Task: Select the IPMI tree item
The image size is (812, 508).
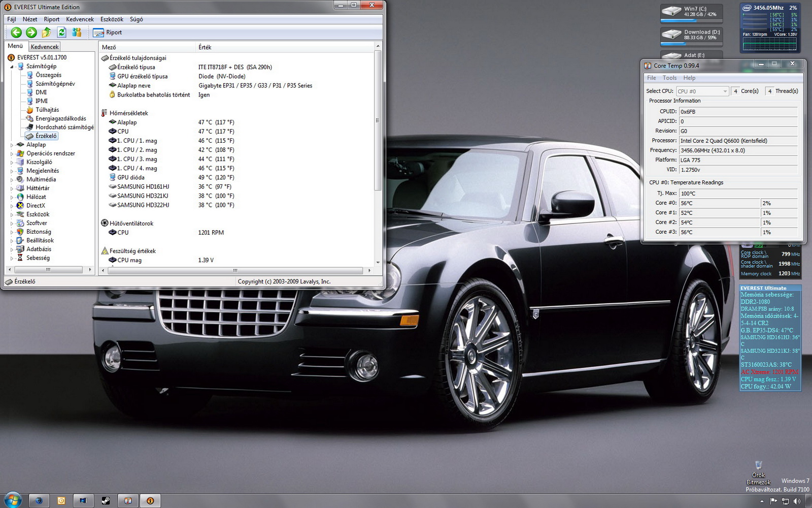Action: click(42, 101)
